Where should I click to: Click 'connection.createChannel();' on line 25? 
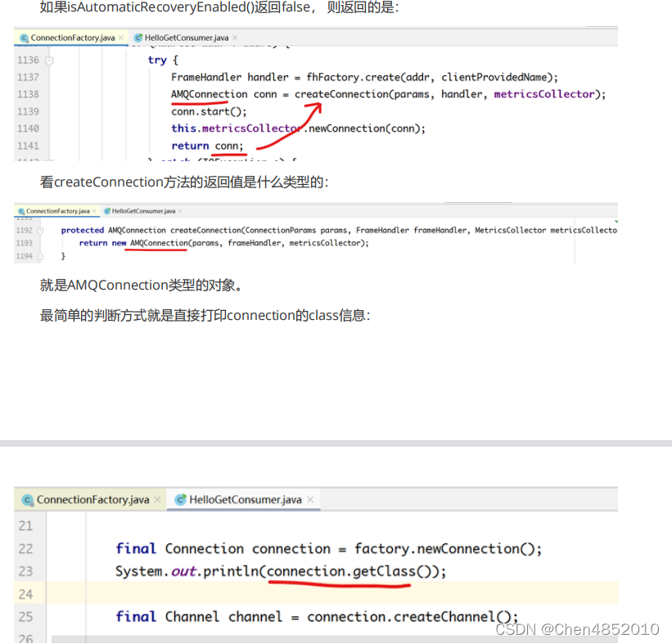tap(413, 617)
